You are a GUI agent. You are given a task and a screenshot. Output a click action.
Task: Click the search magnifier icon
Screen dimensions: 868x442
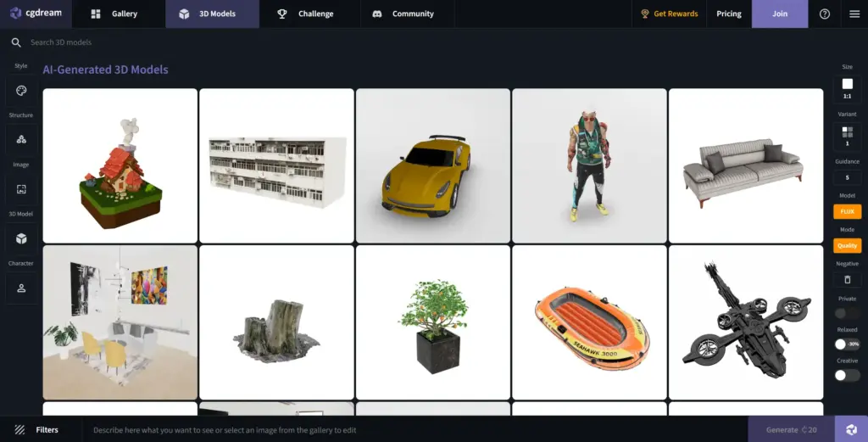click(x=16, y=42)
